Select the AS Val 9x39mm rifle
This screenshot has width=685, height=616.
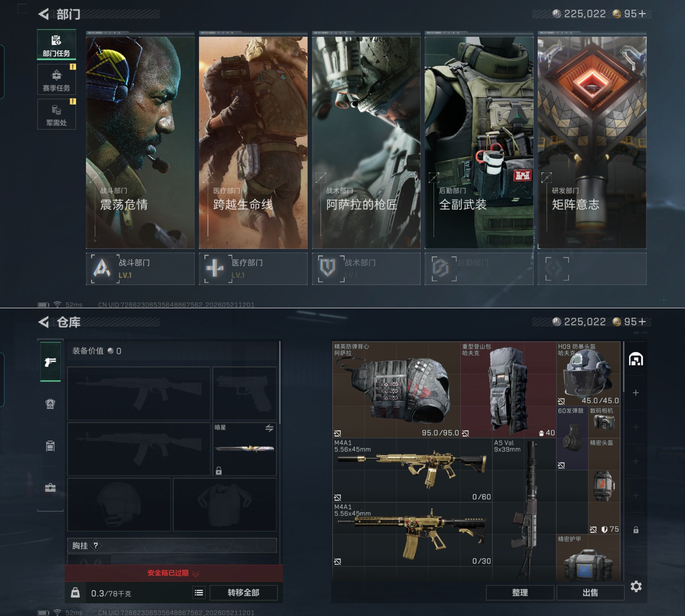pyautogui.click(x=524, y=510)
